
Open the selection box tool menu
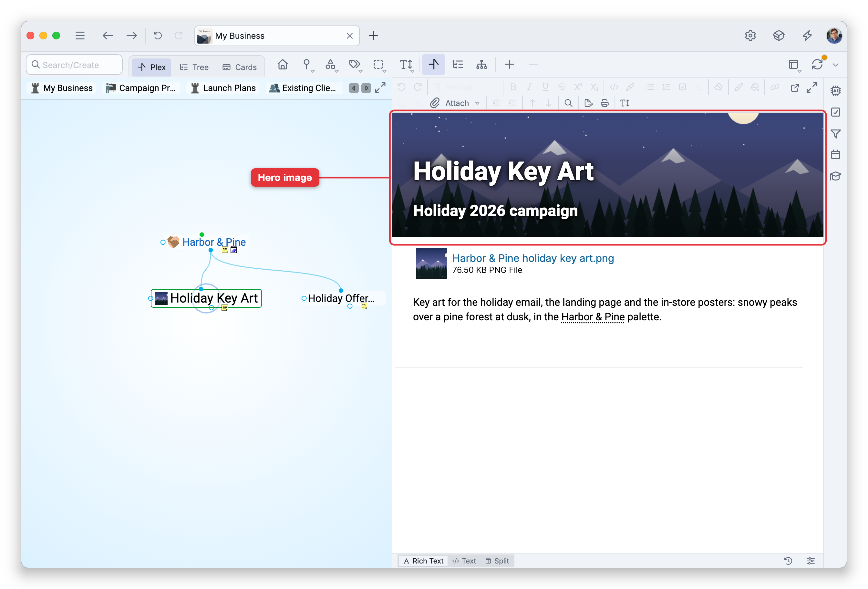coord(378,65)
